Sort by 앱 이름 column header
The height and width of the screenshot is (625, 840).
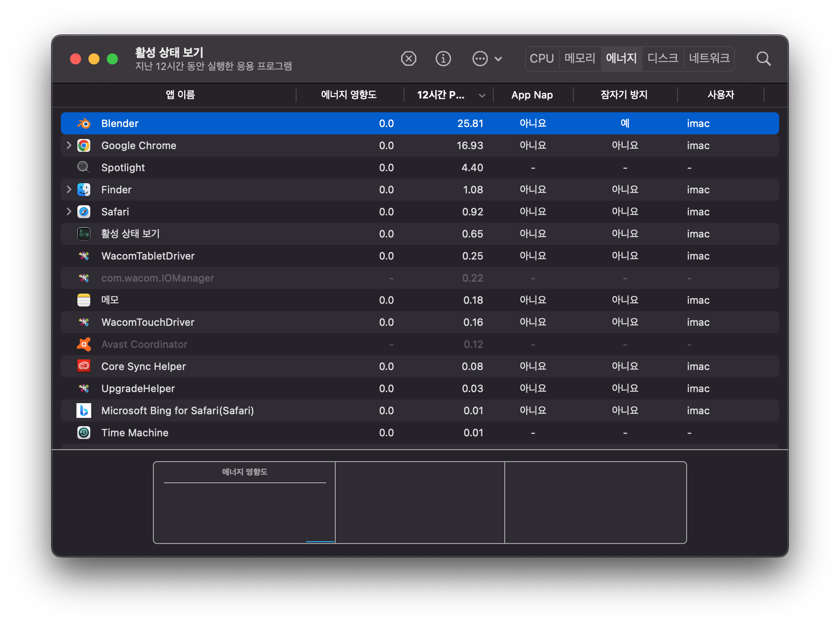click(x=180, y=95)
